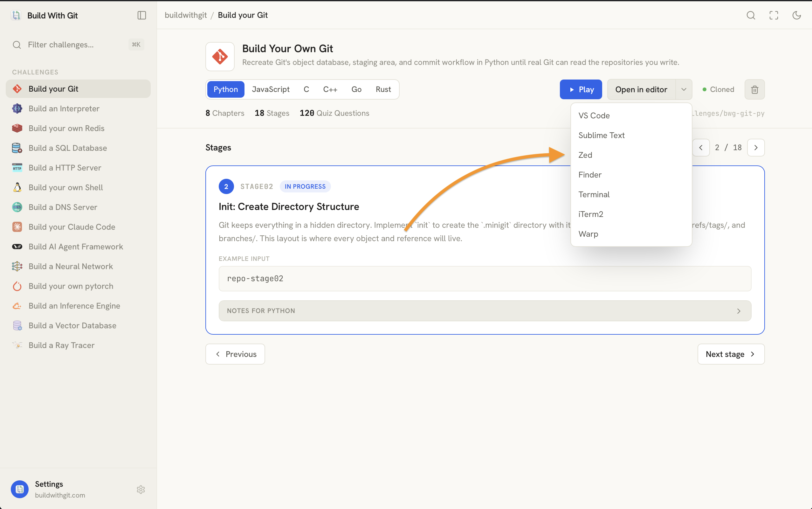The height and width of the screenshot is (509, 812).
Task: Choose Terminal from editor menu
Action: (x=631, y=195)
